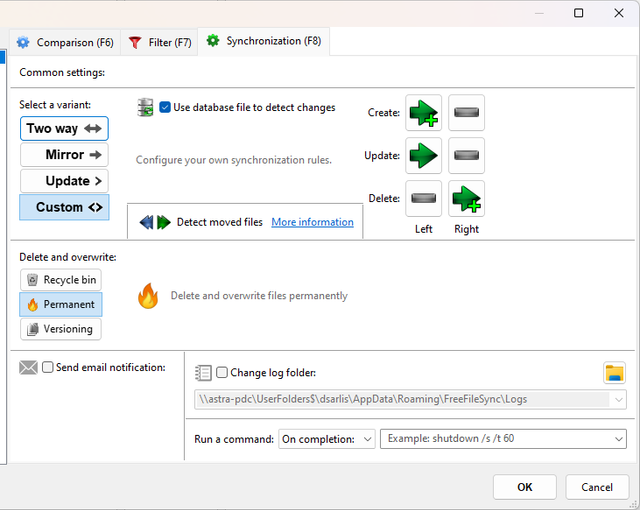Toggle Change log folder checkbox
Image resolution: width=640 pixels, height=510 pixels.
222,373
